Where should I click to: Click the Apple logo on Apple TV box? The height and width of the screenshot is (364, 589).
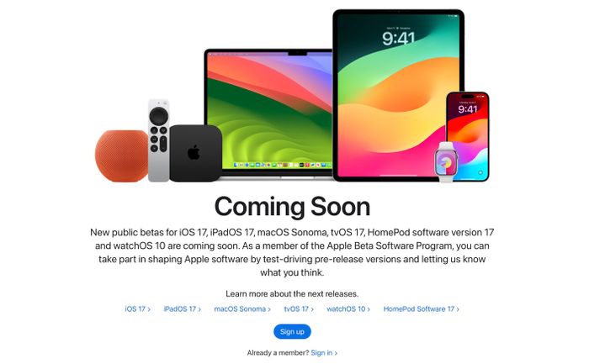[194, 153]
